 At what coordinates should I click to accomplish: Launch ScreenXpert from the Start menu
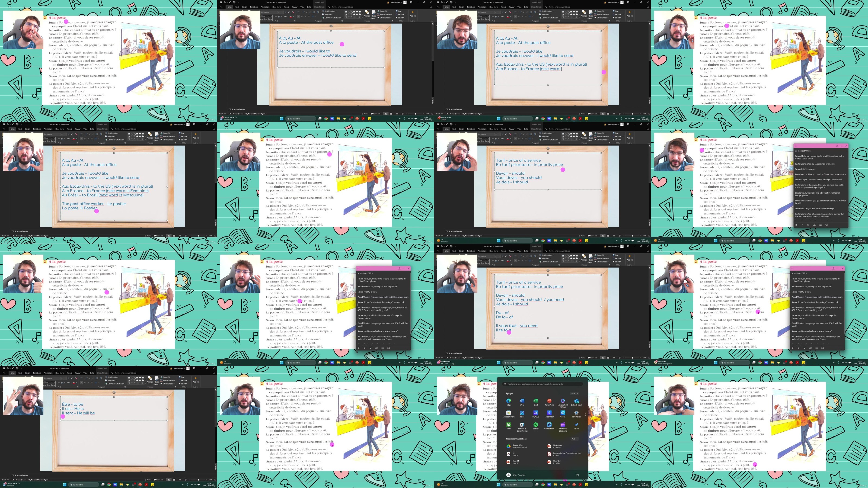[x=549, y=414]
